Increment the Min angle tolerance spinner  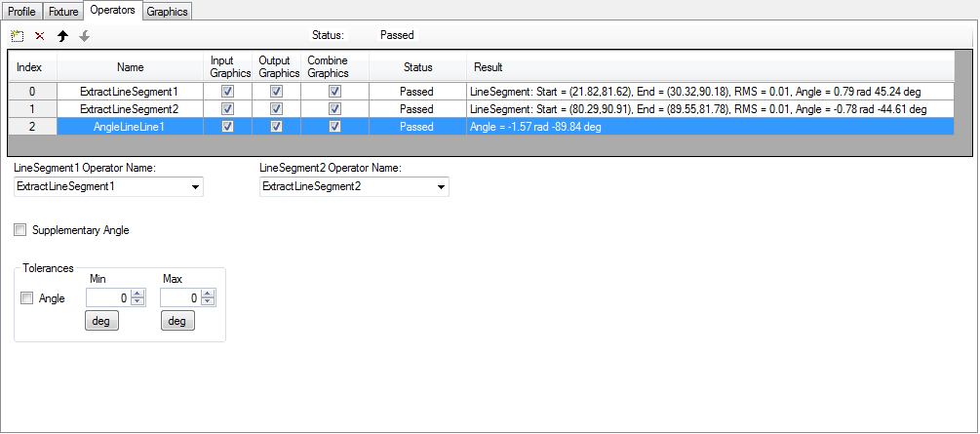[x=137, y=295]
